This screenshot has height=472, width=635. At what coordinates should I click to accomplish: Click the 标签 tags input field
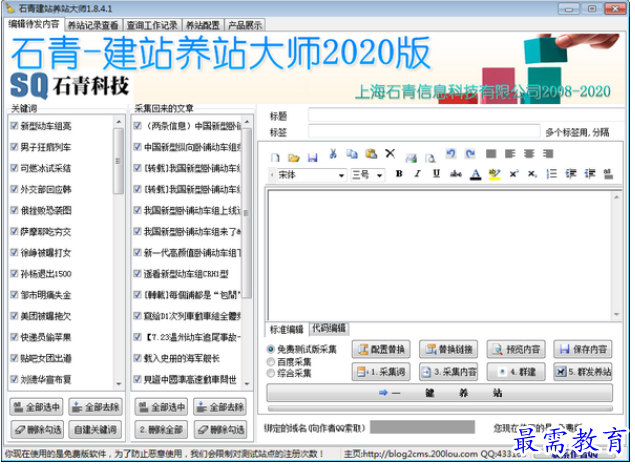424,132
